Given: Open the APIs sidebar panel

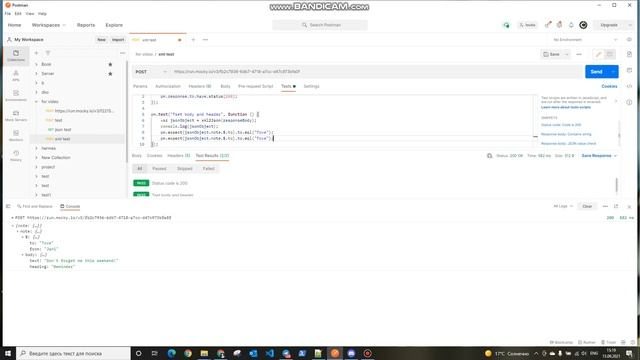Looking at the screenshot, I should click(16, 76).
